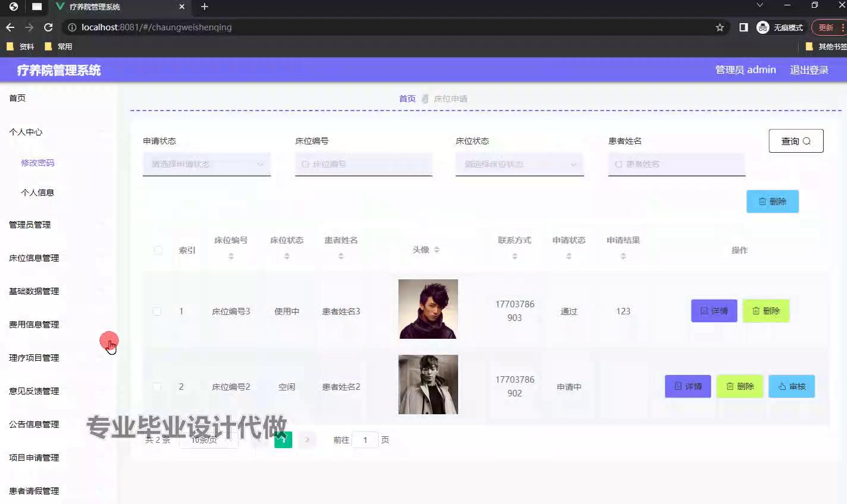Open the 申请状态 filter dropdown
The height and width of the screenshot is (504, 847).
click(206, 164)
